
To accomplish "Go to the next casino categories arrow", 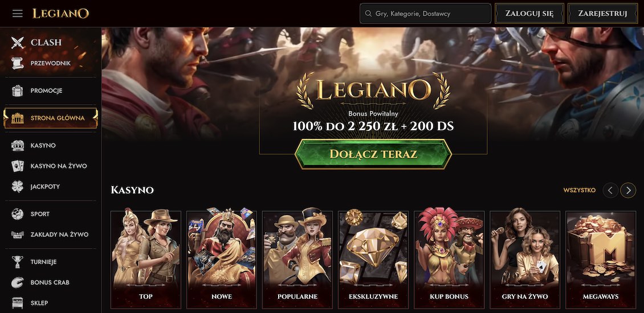I will [x=628, y=190].
